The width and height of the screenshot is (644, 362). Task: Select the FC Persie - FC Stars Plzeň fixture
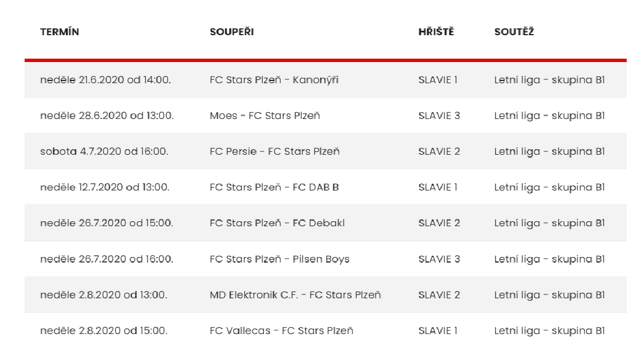click(275, 151)
